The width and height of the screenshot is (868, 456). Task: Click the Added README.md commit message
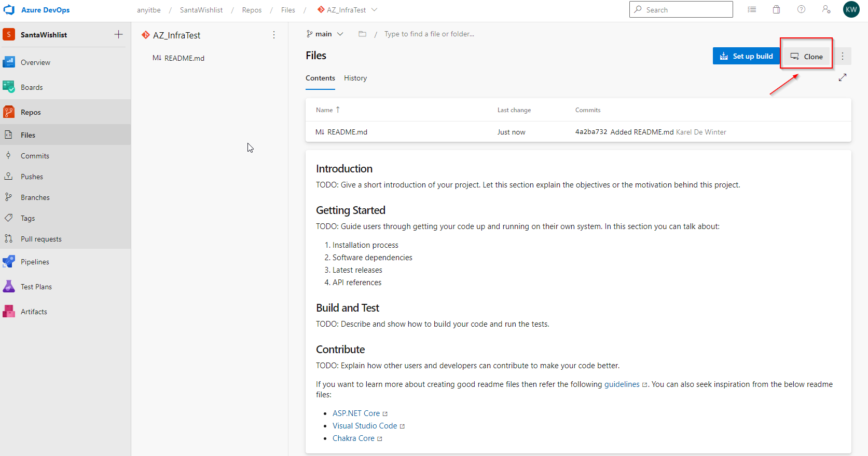[642, 132]
